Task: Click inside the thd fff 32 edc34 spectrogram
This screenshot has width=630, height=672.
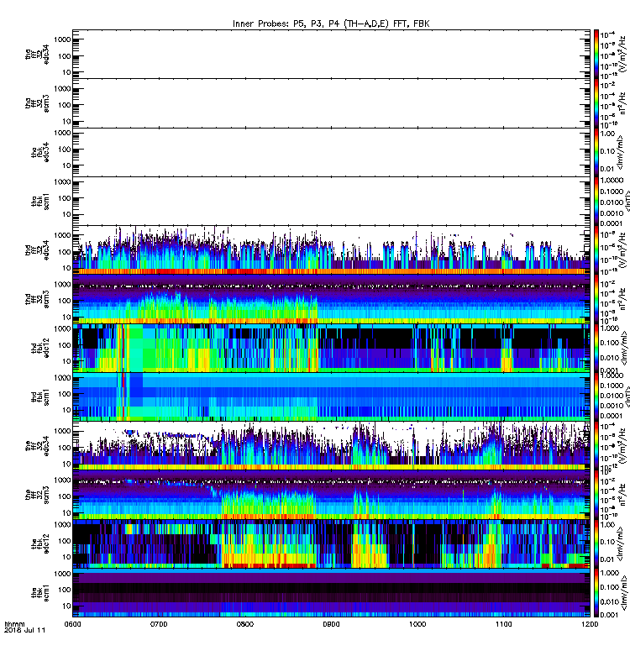Action: (x=331, y=249)
